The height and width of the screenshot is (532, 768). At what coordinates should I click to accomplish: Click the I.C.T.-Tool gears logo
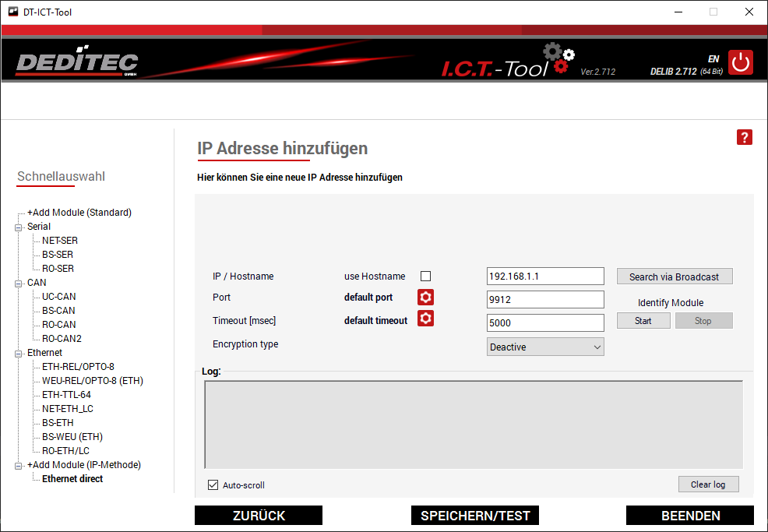tap(558, 59)
